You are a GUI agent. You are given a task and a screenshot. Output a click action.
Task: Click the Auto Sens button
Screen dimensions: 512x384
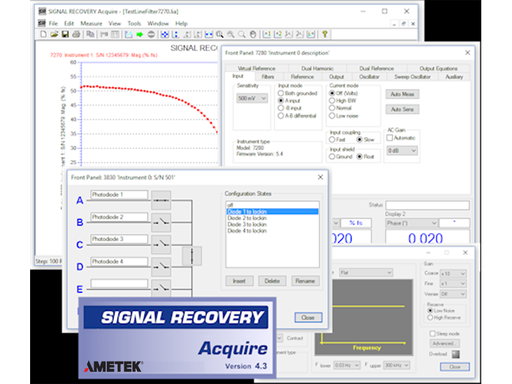coord(402,109)
